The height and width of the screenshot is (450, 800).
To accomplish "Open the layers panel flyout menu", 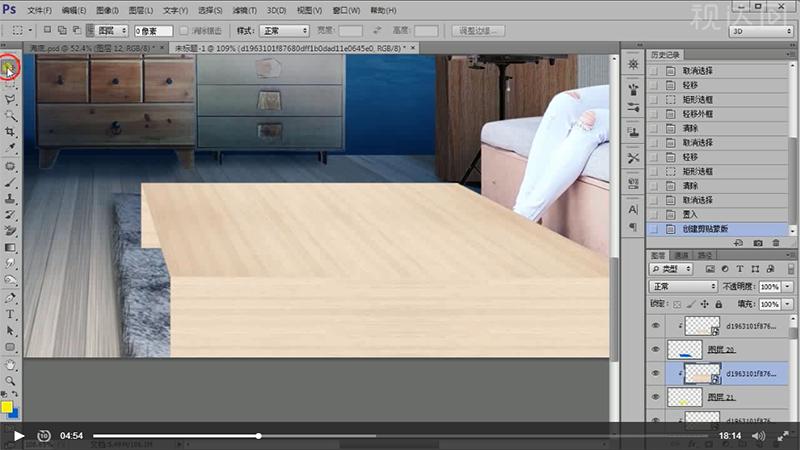I will point(791,255).
